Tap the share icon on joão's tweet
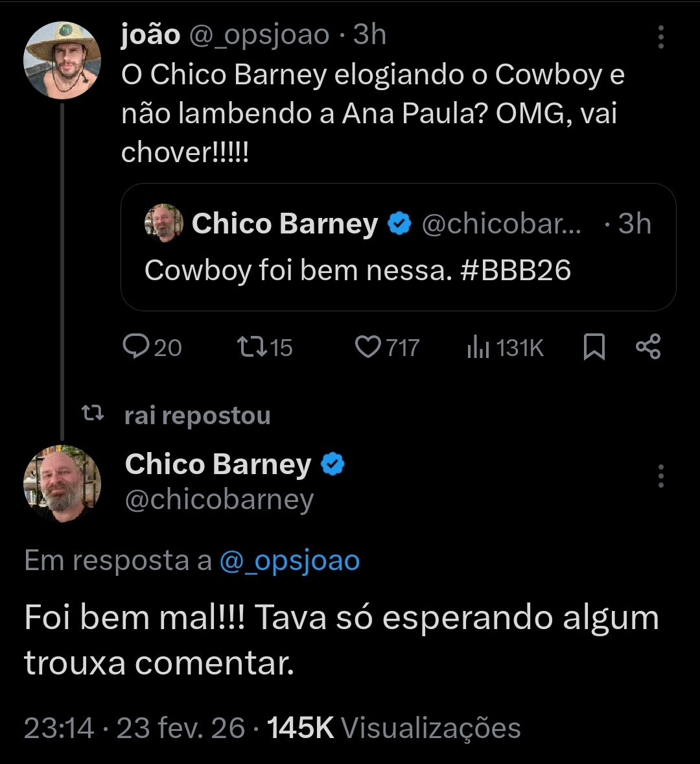This screenshot has width=700, height=764. tap(648, 347)
